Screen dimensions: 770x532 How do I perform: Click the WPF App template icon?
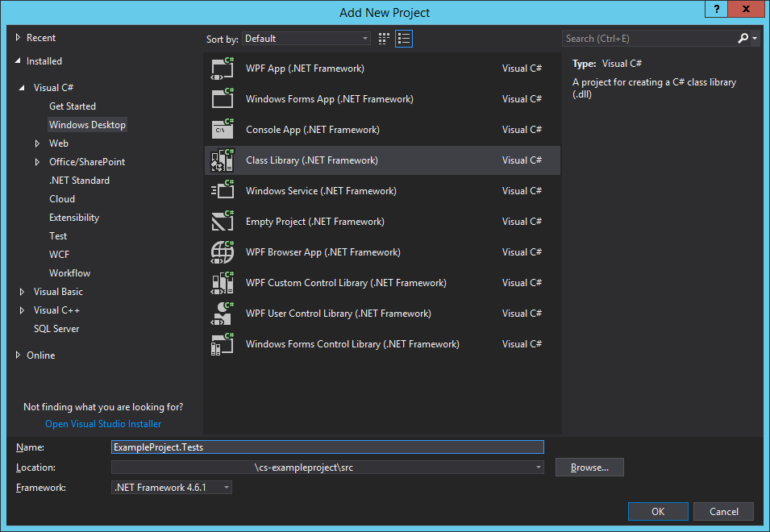tap(222, 69)
